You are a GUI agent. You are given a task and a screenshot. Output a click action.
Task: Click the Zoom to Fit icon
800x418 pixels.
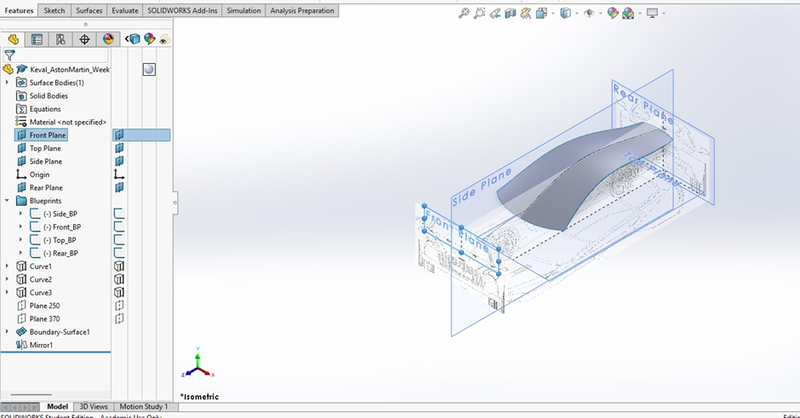(x=464, y=13)
